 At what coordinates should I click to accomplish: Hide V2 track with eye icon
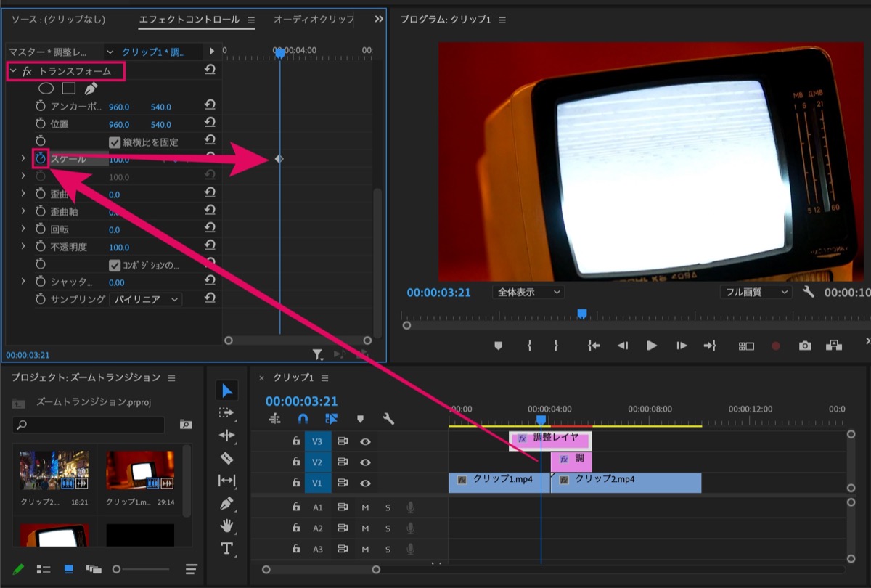coord(365,462)
